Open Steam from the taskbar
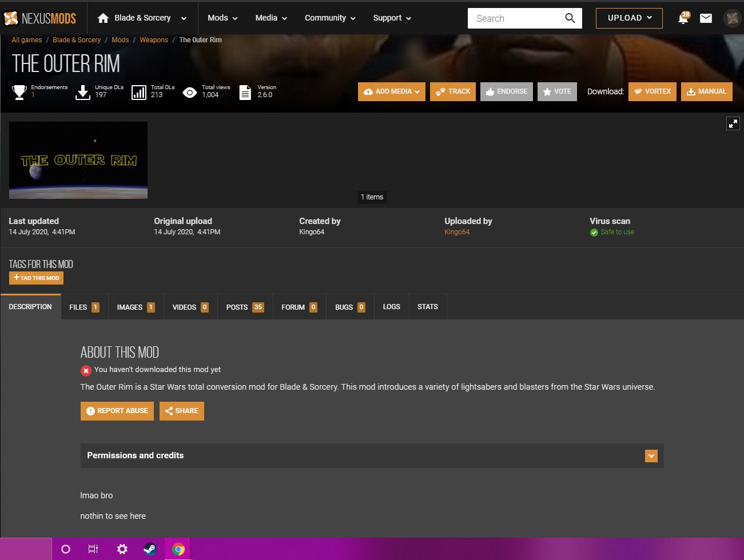Viewport: 744px width, 560px height. [150, 549]
